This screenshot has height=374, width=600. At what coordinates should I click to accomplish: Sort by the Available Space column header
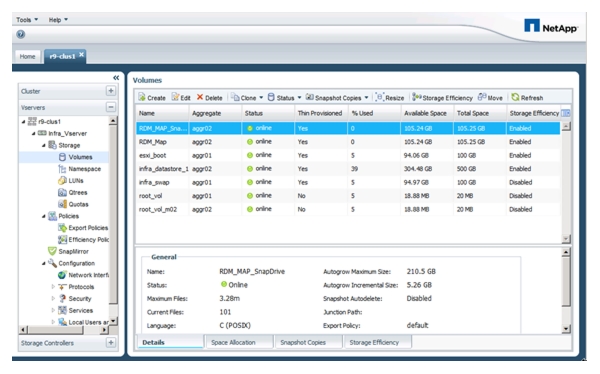tap(427, 113)
